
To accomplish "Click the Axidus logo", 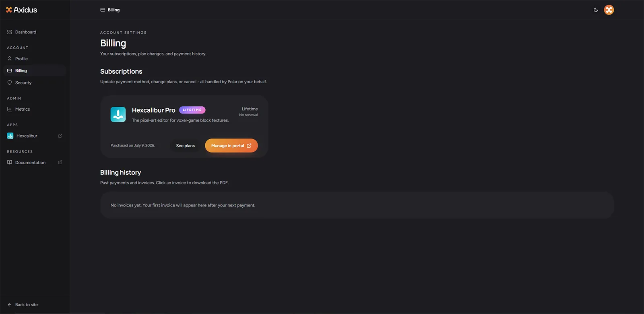I will click(21, 10).
